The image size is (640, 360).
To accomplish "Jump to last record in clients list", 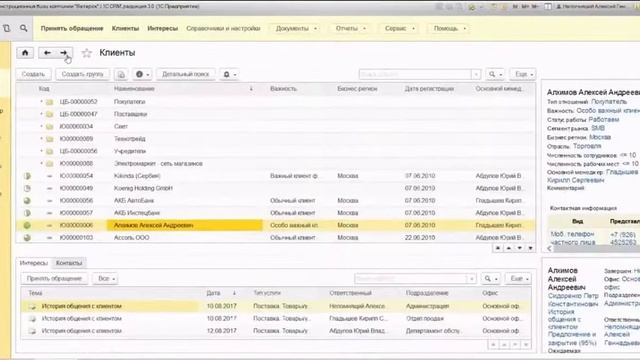I will pos(530,248).
